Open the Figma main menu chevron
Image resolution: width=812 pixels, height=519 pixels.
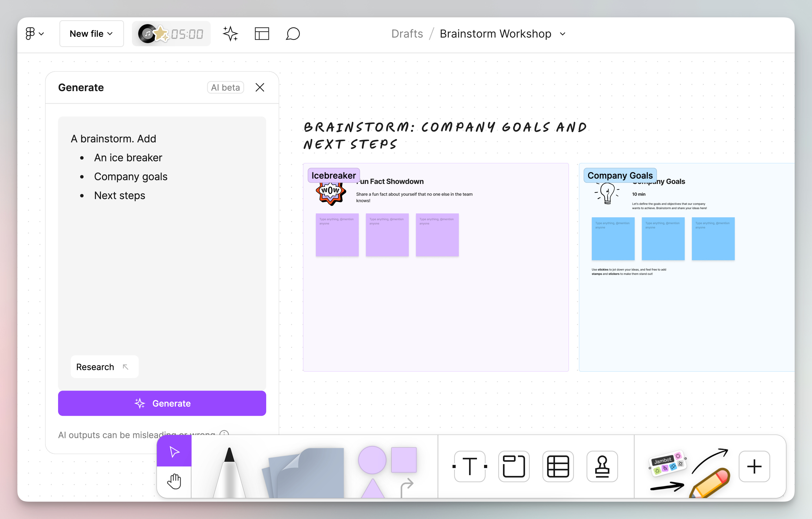point(42,33)
